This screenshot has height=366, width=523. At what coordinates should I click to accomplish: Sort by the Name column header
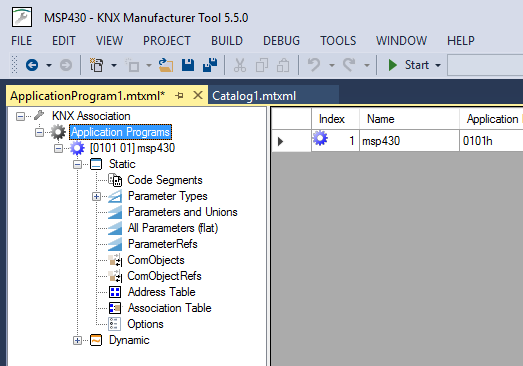[x=409, y=119]
